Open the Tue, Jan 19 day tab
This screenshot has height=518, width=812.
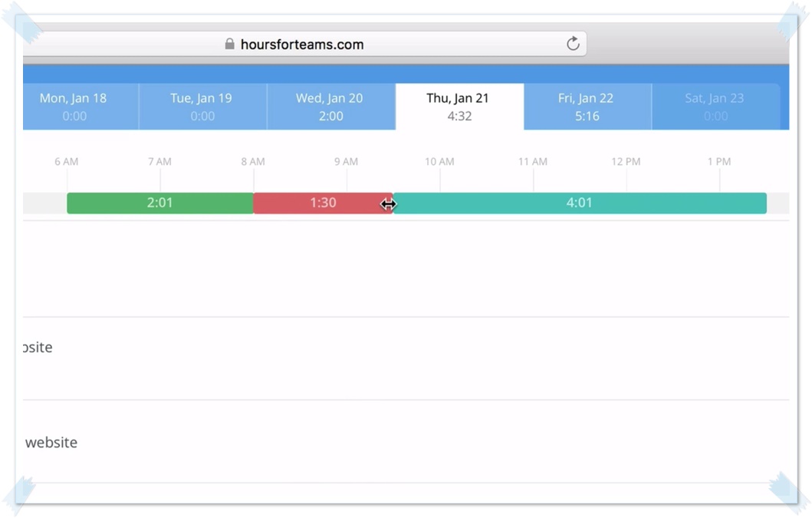click(x=202, y=107)
